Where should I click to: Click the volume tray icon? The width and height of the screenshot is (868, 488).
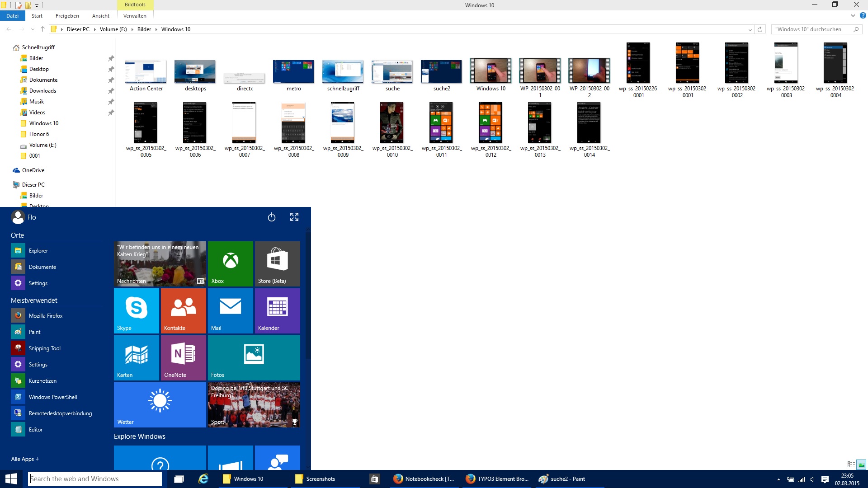pyautogui.click(x=812, y=479)
